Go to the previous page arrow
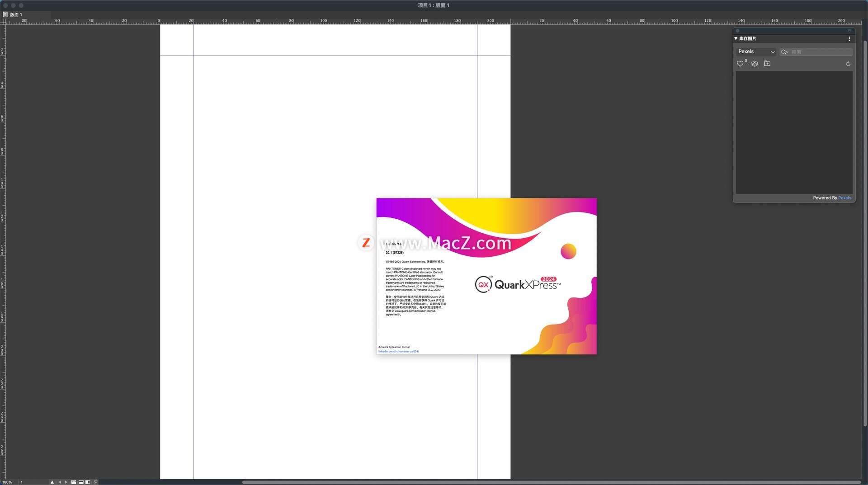Screen dimensions: 868x485 tap(60, 482)
